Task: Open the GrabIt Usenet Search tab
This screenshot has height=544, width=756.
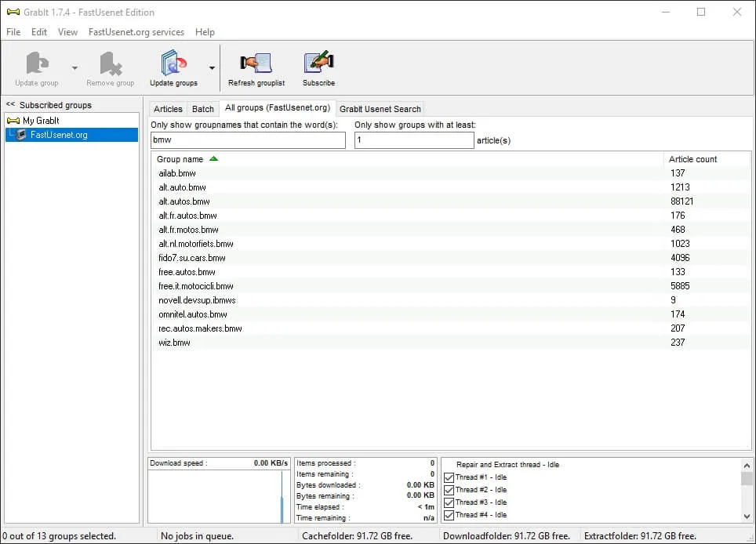Action: pyautogui.click(x=380, y=109)
